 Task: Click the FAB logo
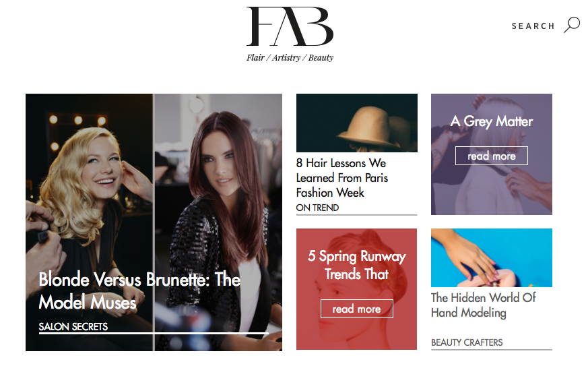click(290, 26)
